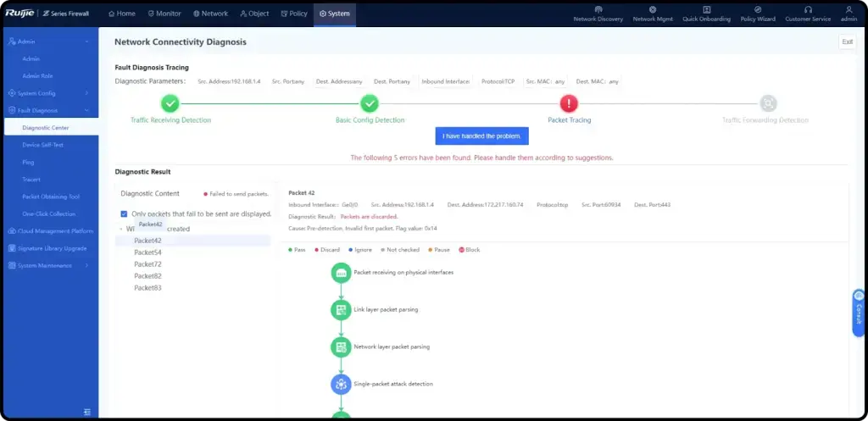Viewport: 868px width, 421px height.
Task: Expand the System Config sidebar section
Action: 86,93
